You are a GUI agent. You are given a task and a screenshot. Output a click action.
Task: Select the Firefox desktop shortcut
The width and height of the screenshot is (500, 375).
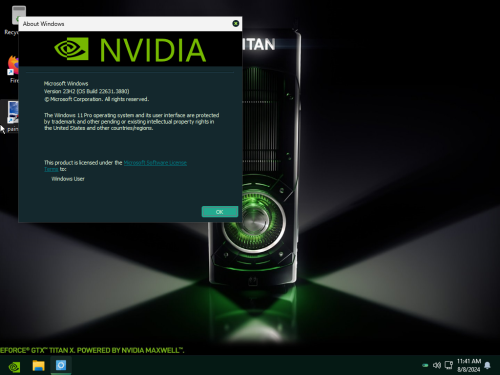[x=13, y=69]
